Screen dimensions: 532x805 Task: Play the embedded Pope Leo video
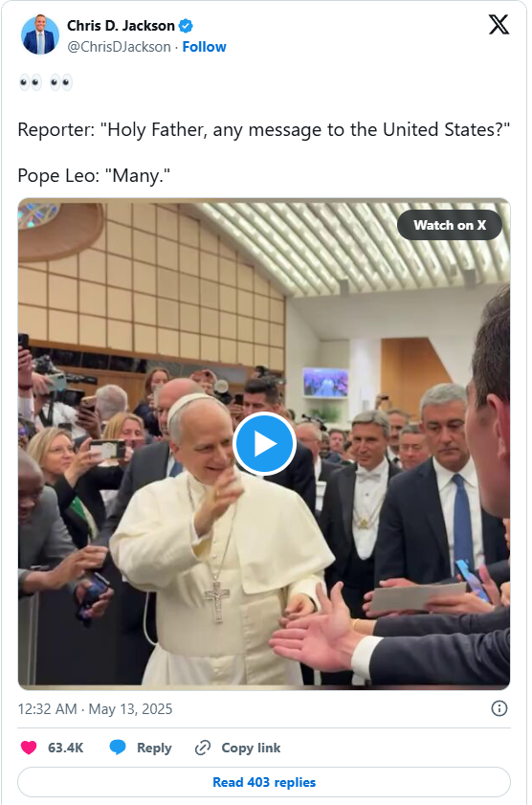click(x=264, y=444)
